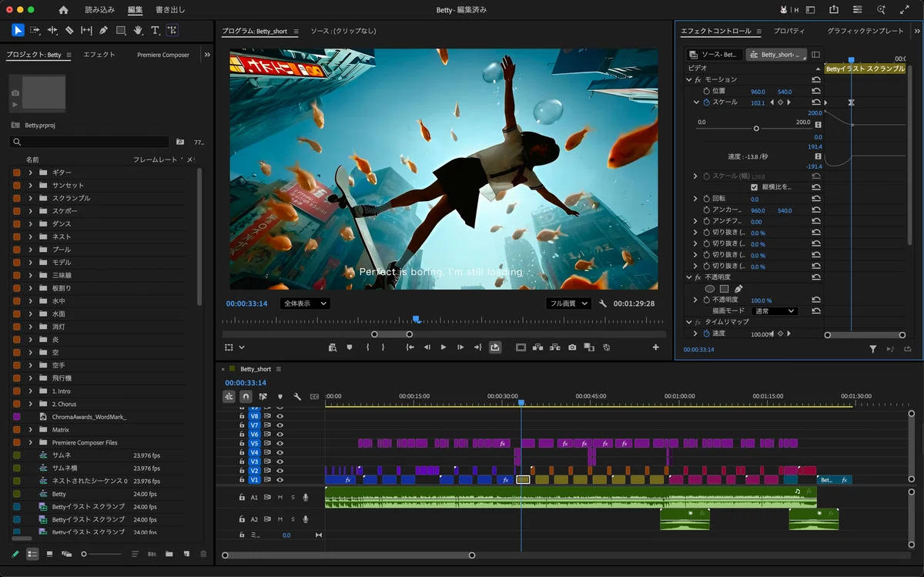
Task: Add a Scale keyframe diamond
Action: (780, 102)
